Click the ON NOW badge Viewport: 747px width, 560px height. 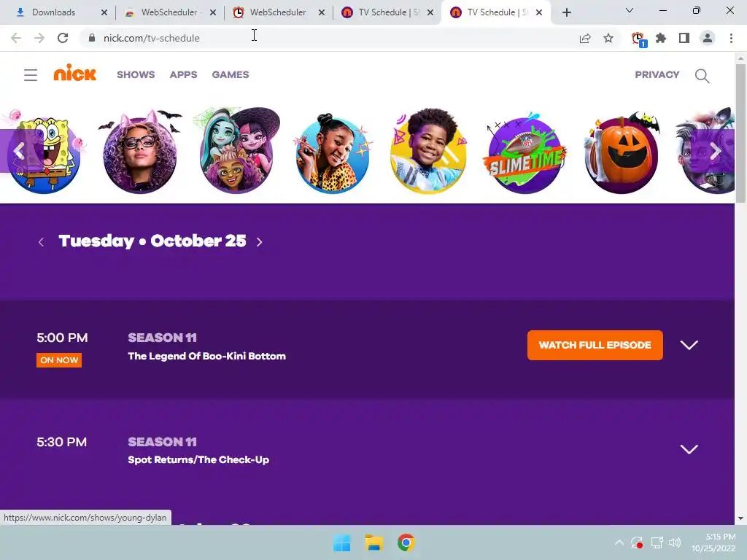[59, 360]
